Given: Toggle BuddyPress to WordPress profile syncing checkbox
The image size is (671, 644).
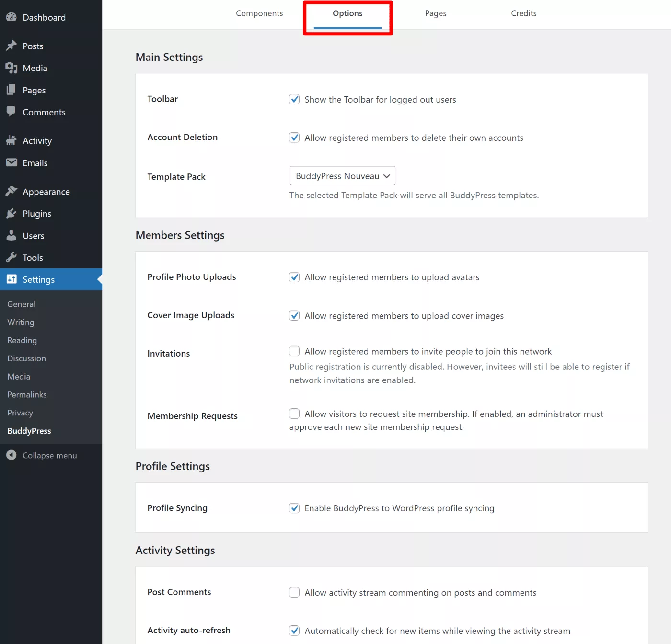Looking at the screenshot, I should click(x=294, y=508).
